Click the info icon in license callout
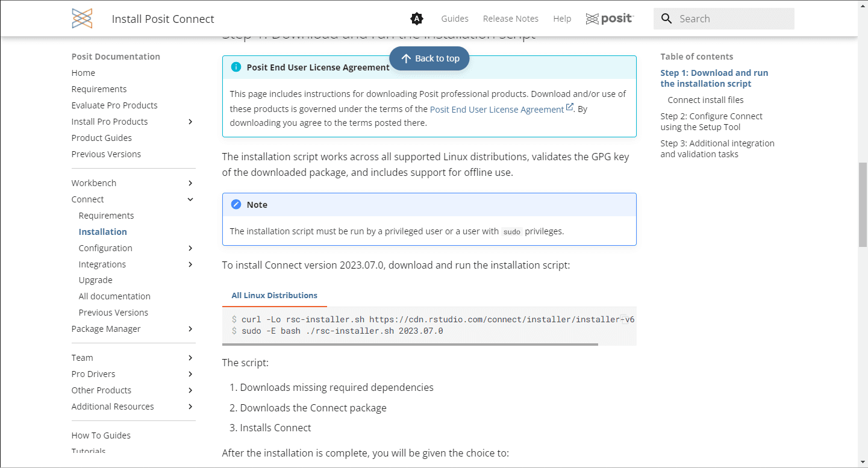 236,67
